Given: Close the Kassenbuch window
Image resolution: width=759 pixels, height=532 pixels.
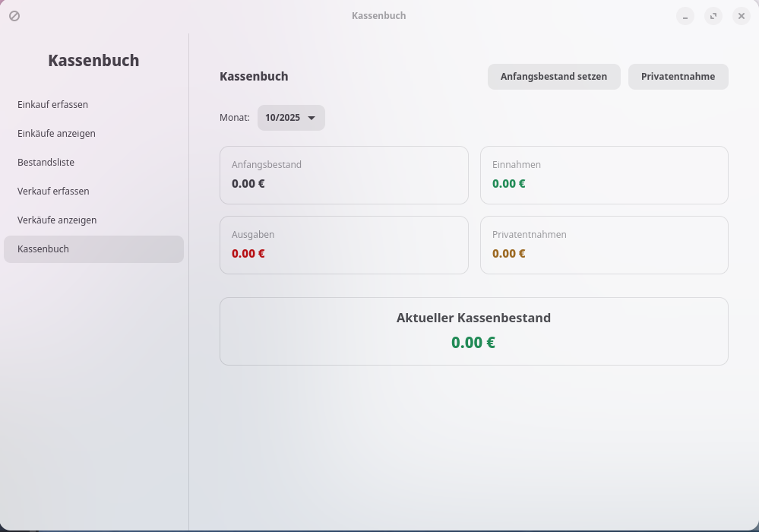Looking at the screenshot, I should point(742,16).
